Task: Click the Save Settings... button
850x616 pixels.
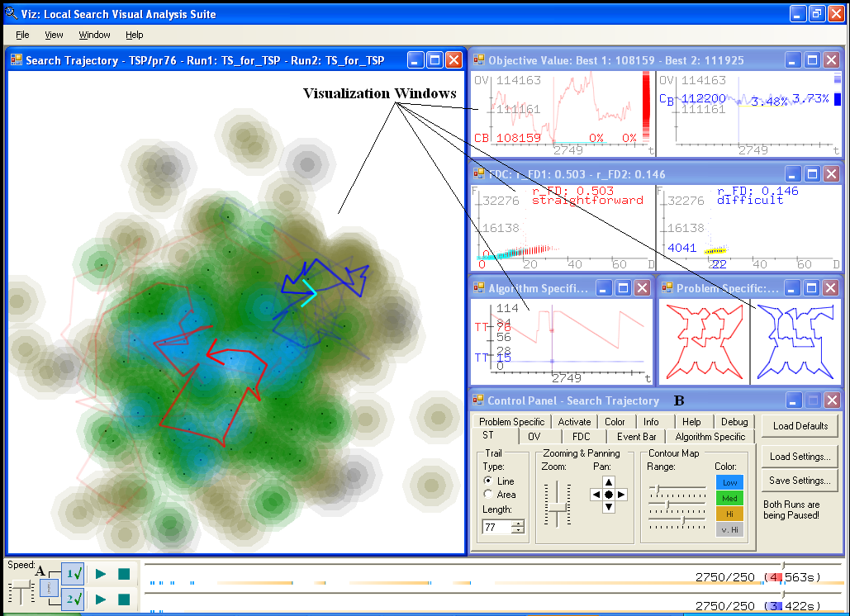Action: click(x=800, y=481)
